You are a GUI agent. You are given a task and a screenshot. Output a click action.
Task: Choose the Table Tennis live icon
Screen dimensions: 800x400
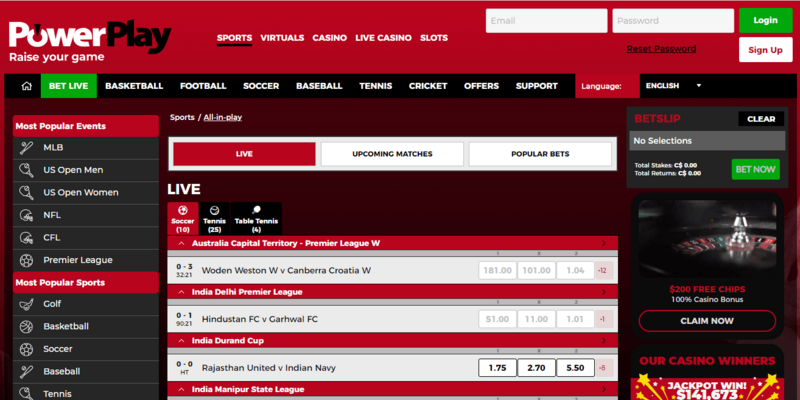[x=255, y=211]
